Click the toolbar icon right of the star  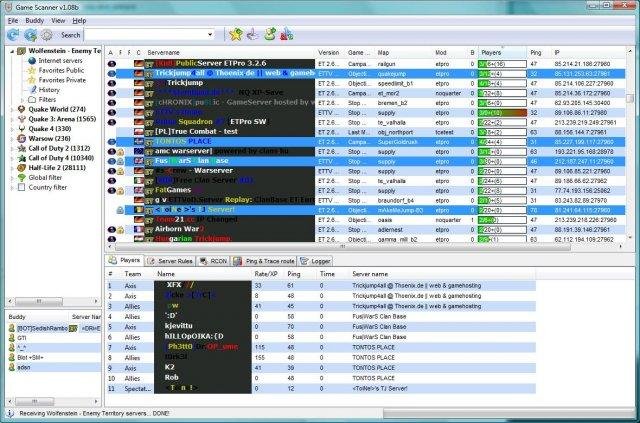(253, 35)
